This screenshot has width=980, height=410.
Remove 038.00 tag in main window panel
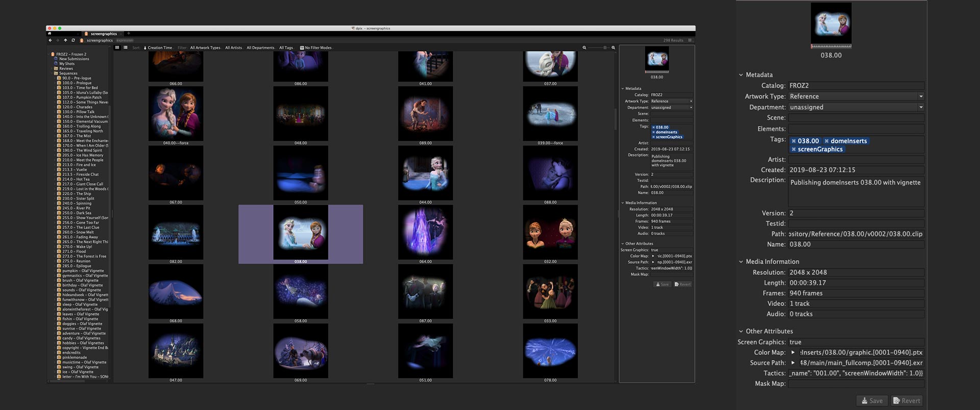tap(653, 127)
